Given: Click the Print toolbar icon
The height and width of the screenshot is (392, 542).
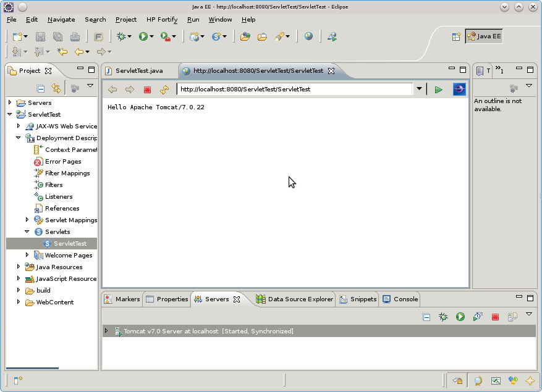Looking at the screenshot, I should [x=75, y=36].
